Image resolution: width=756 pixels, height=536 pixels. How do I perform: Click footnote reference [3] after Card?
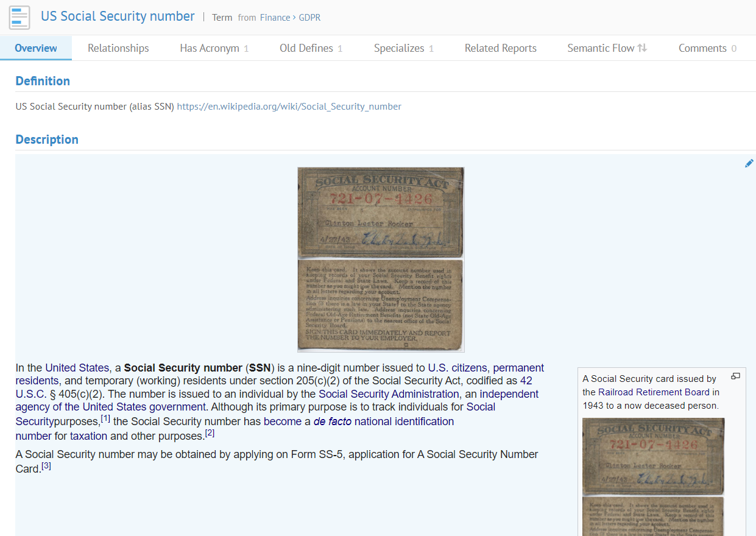tap(46, 467)
